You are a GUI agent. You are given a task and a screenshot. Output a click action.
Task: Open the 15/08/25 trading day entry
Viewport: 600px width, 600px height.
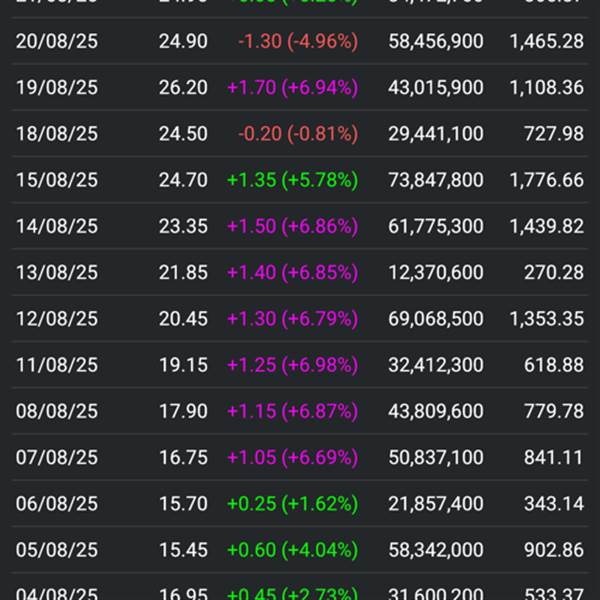(57, 180)
